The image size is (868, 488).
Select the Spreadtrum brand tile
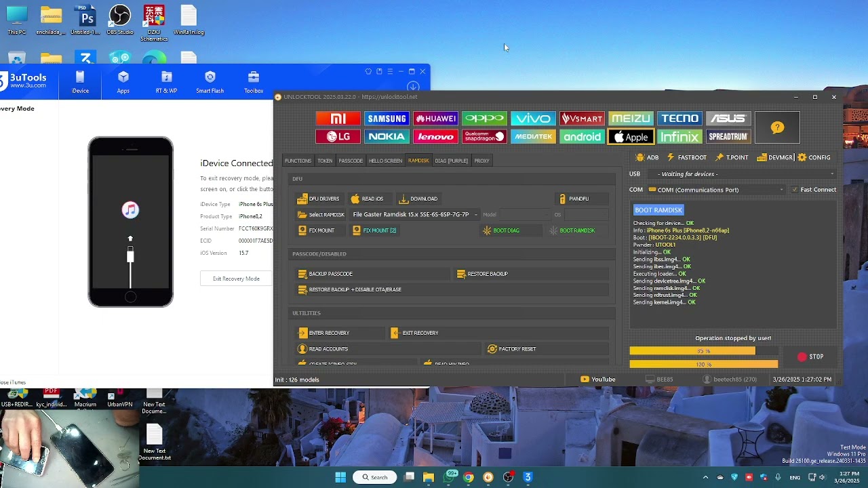click(x=728, y=136)
